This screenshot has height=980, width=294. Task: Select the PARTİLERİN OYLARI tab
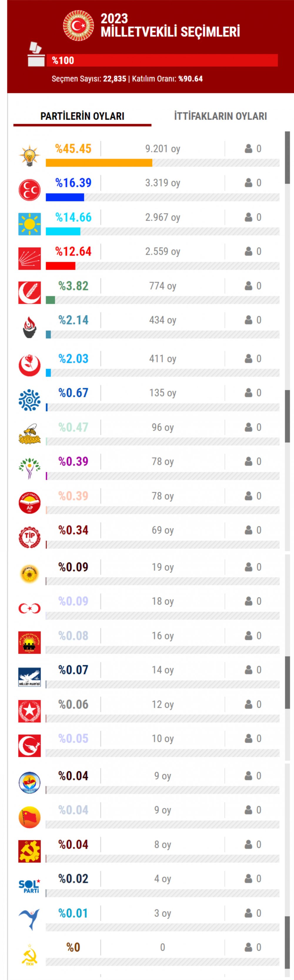tap(83, 116)
